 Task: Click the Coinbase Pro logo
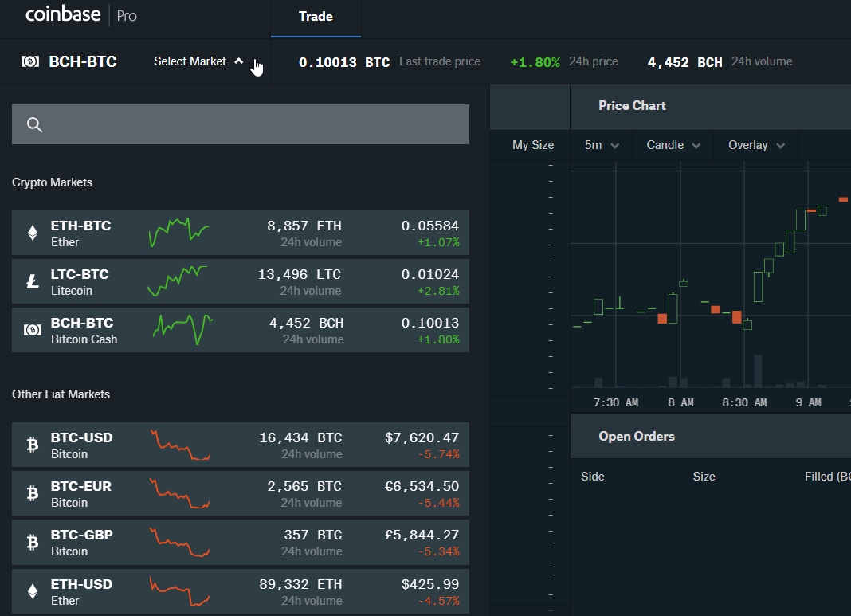(80, 14)
